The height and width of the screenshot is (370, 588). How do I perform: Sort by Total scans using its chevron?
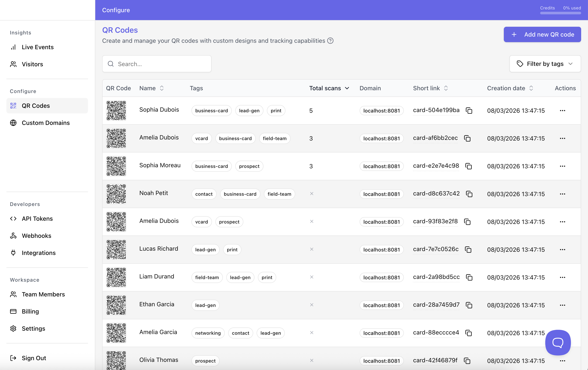click(347, 88)
